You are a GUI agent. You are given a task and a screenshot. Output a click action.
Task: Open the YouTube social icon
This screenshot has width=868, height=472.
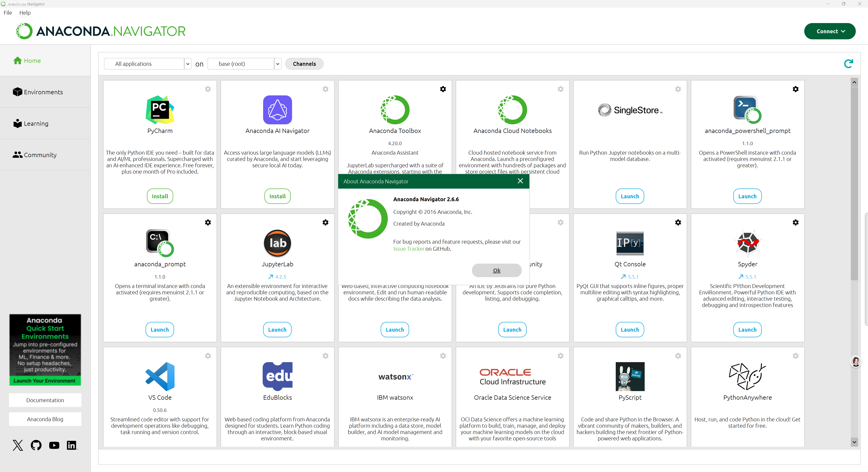click(54, 445)
